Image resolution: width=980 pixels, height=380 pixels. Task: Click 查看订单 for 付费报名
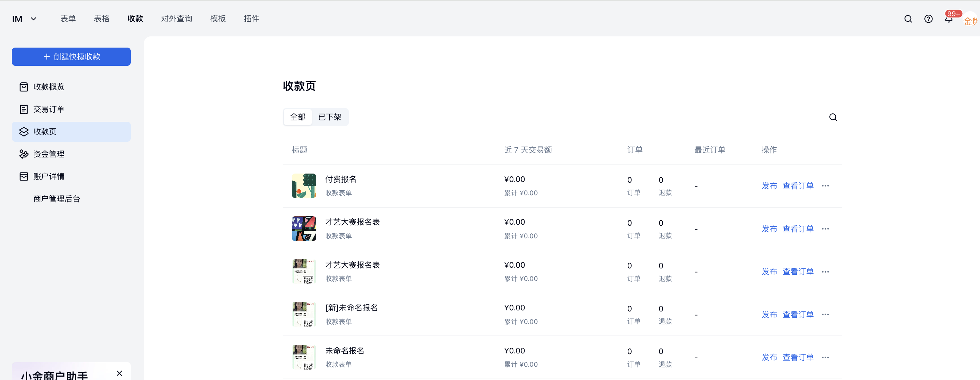point(798,186)
